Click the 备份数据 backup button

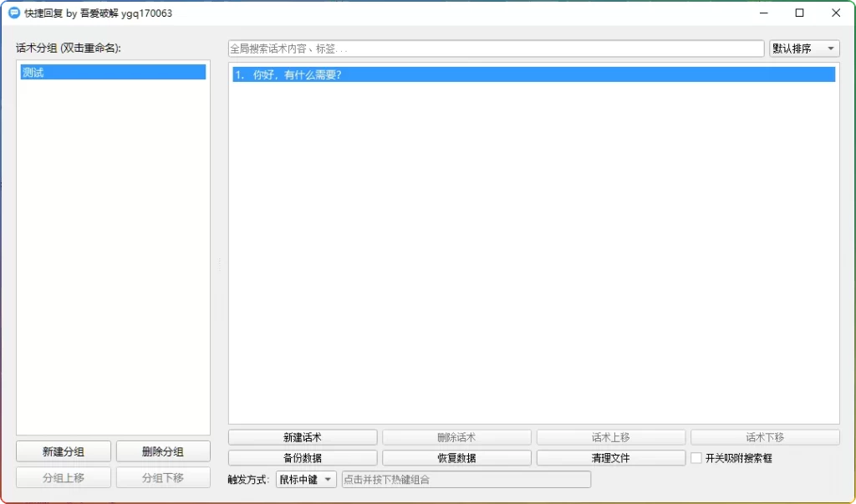click(303, 457)
